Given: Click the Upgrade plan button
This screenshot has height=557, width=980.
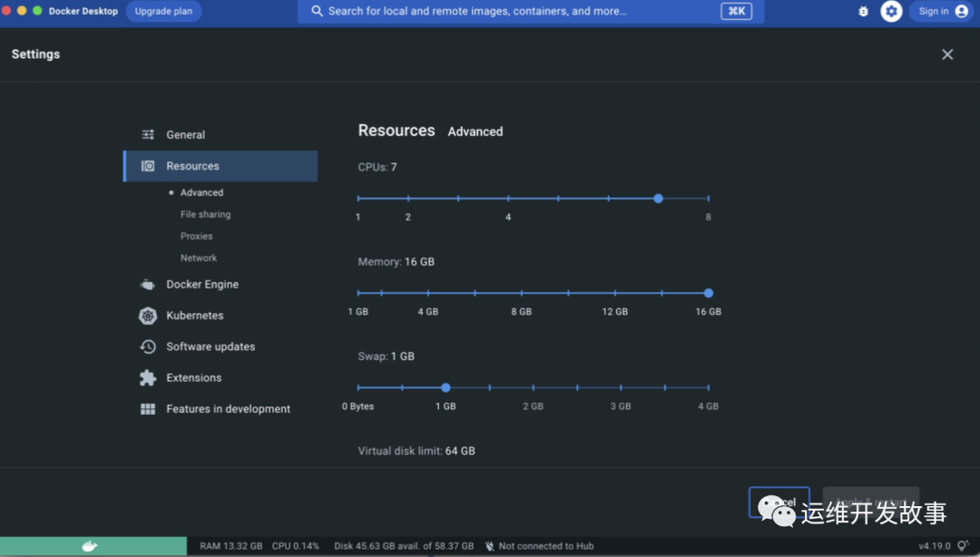Looking at the screenshot, I should point(163,11).
